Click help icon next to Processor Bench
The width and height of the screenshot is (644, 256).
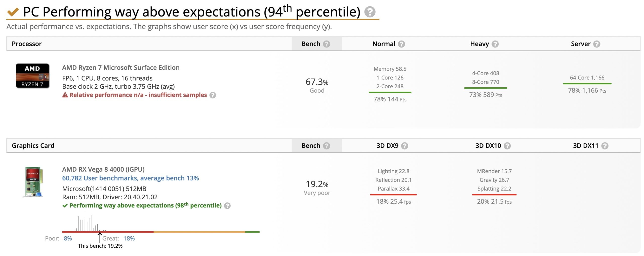pos(327,44)
